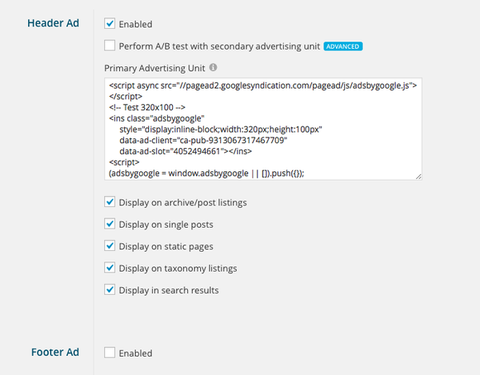This screenshot has height=375, width=480.
Task: Toggle the Display on taxonomy listings checkbox
Action: pos(110,268)
